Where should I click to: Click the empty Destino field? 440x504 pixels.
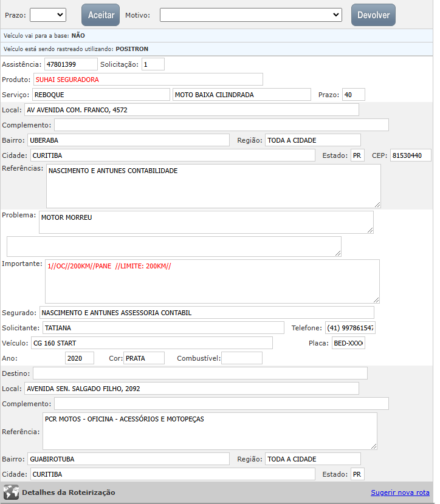click(200, 373)
